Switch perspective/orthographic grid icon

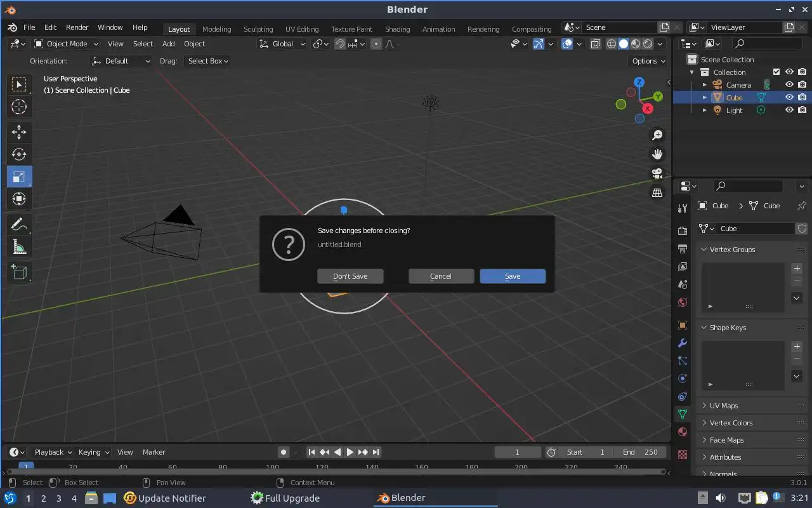tap(657, 192)
